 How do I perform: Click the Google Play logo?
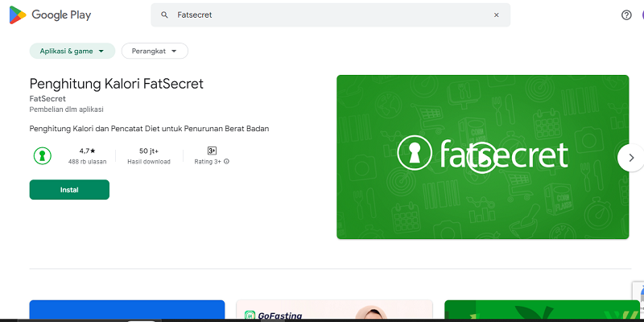50,15
